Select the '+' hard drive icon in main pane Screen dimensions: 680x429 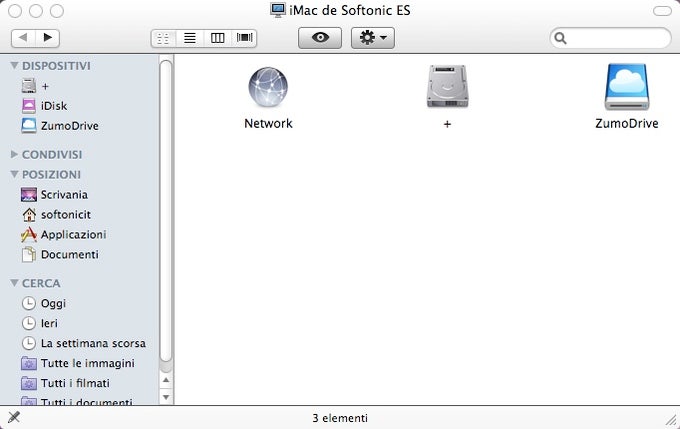pos(447,86)
